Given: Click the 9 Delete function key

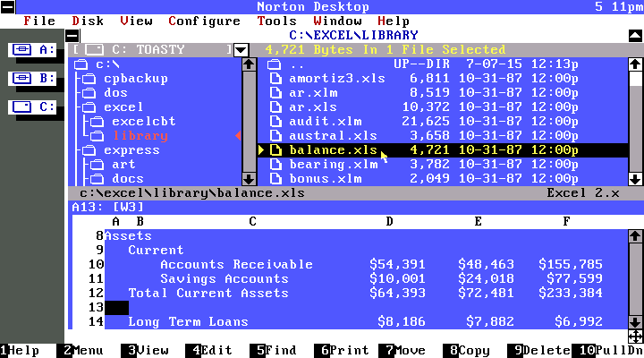Looking at the screenshot, I should (538, 351).
